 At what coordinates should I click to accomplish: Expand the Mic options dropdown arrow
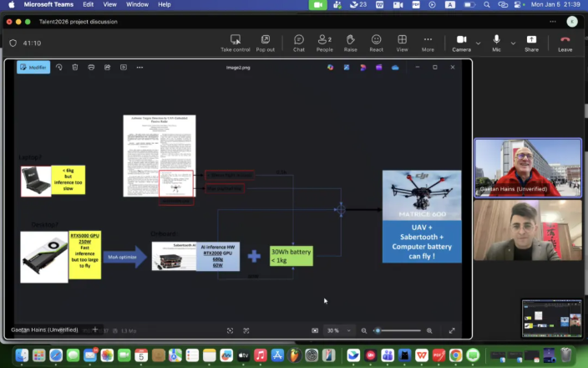point(511,43)
